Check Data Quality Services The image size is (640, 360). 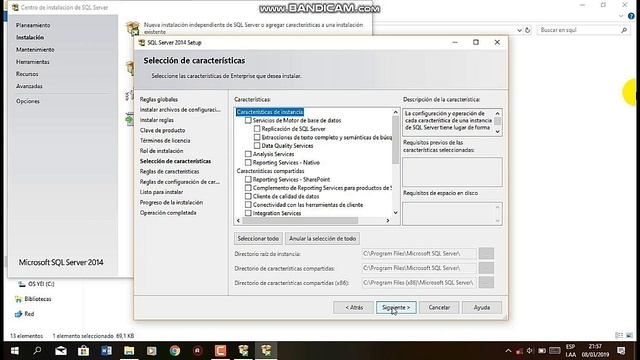(257, 146)
